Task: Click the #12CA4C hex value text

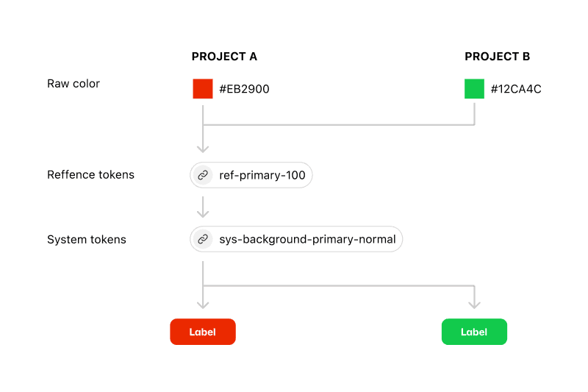Action: pyautogui.click(x=516, y=89)
